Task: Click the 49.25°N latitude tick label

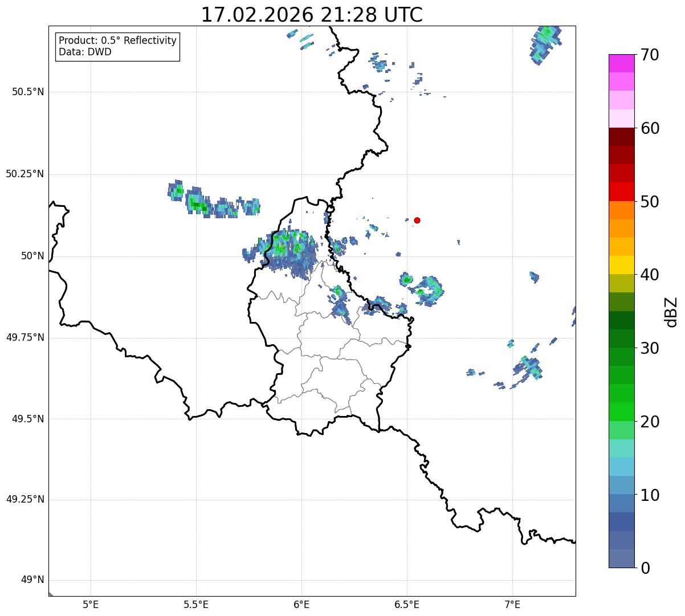Action: 25,500
